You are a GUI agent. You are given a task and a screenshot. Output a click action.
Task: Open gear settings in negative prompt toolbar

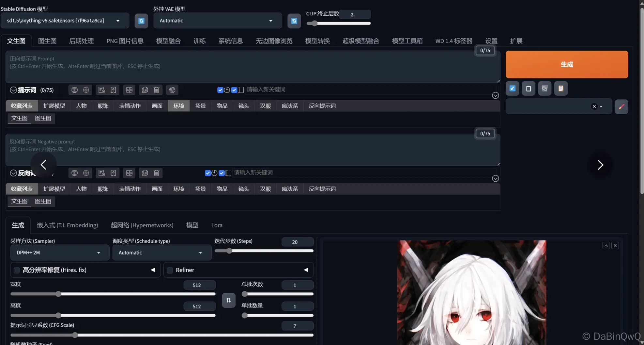pyautogui.click(x=86, y=173)
